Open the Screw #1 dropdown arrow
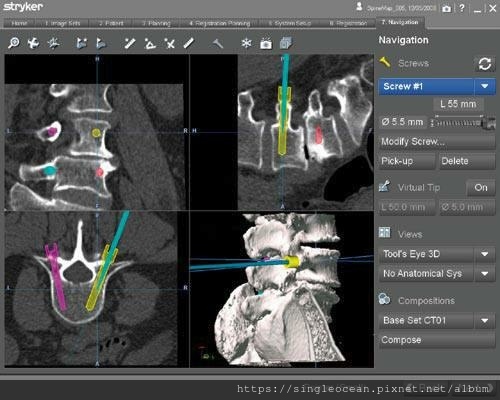Screen dimensions: 500x400 tap(485, 86)
